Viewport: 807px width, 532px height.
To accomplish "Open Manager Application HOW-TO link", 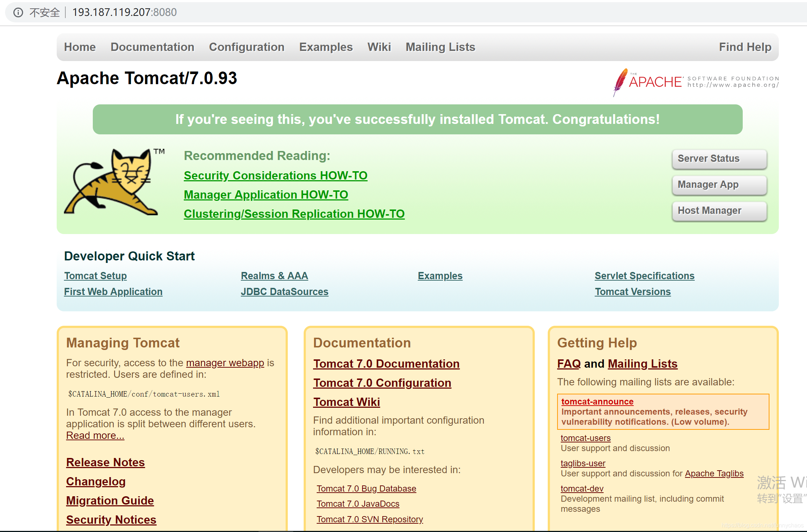I will pos(266,195).
